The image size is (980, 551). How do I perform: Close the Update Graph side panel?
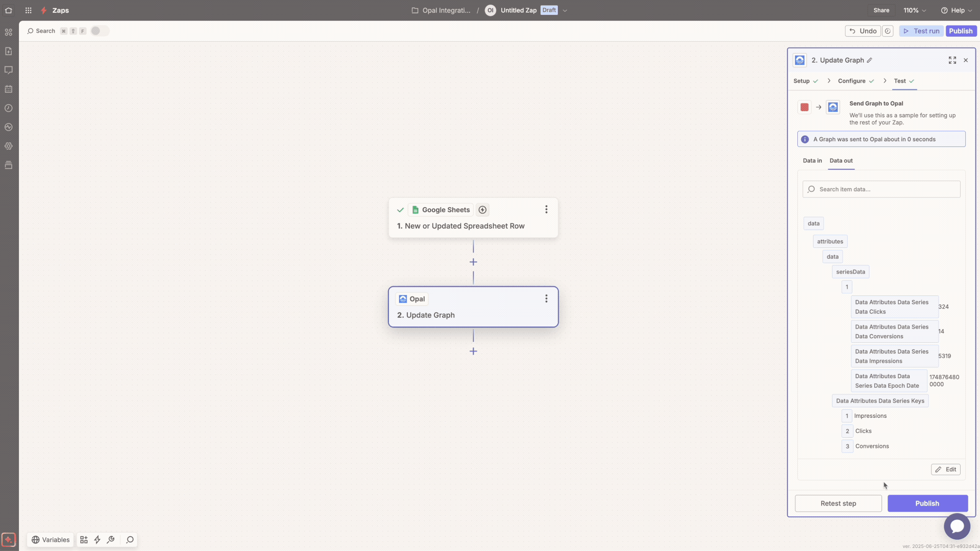[966, 60]
